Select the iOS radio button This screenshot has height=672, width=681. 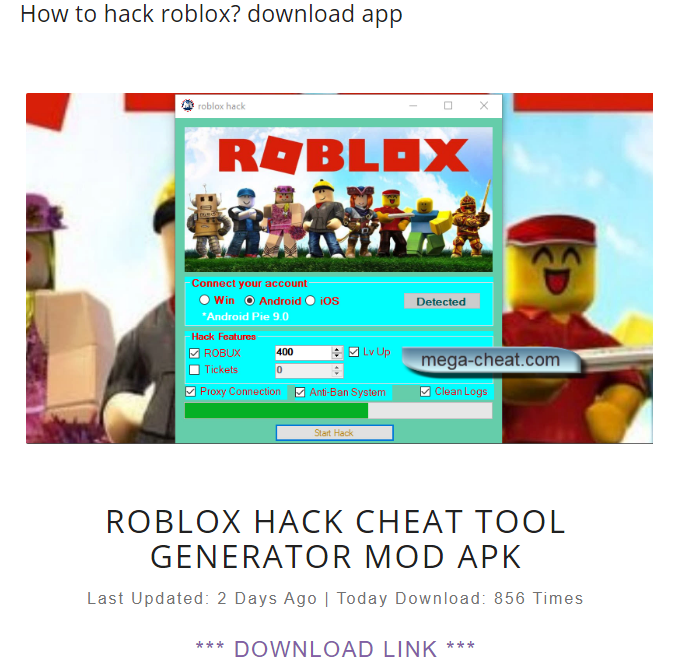310,300
